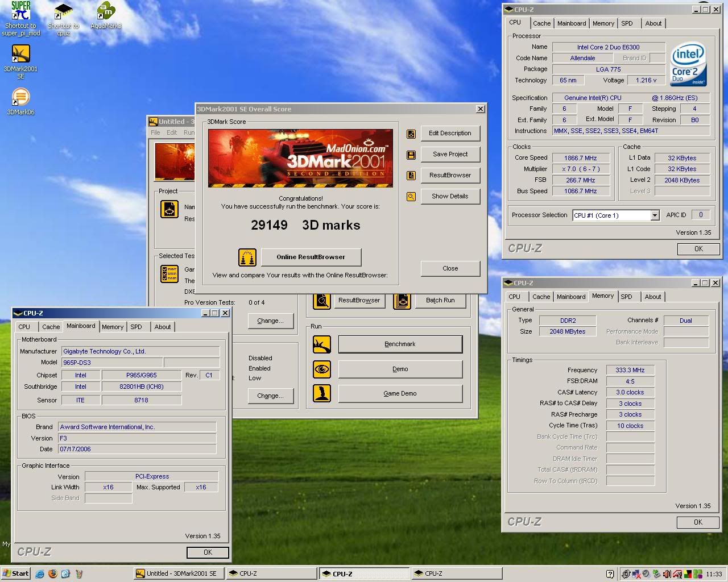Click the Game Demo button
This screenshot has width=728, height=582.
pyautogui.click(x=400, y=393)
